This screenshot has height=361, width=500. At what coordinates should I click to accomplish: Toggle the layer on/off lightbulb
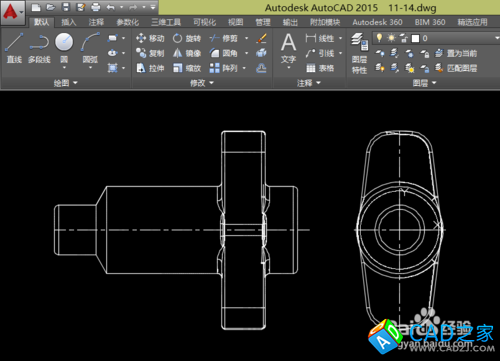(x=379, y=38)
